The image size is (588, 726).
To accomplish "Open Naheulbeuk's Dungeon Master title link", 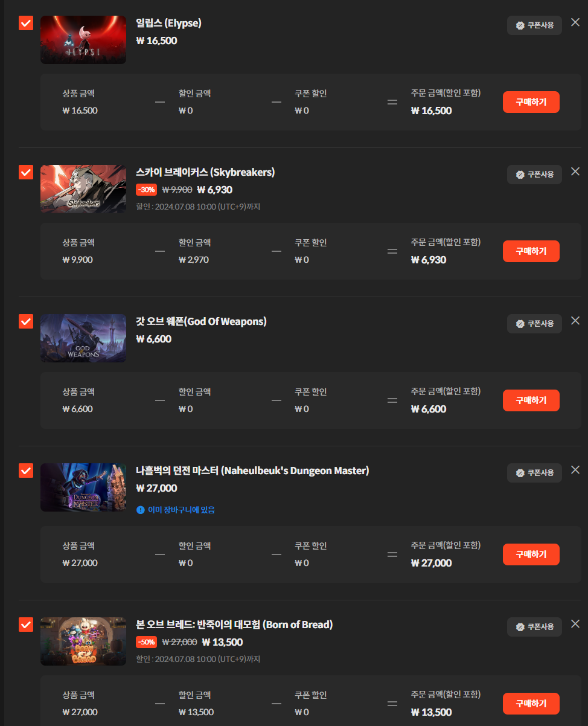I will 252,471.
